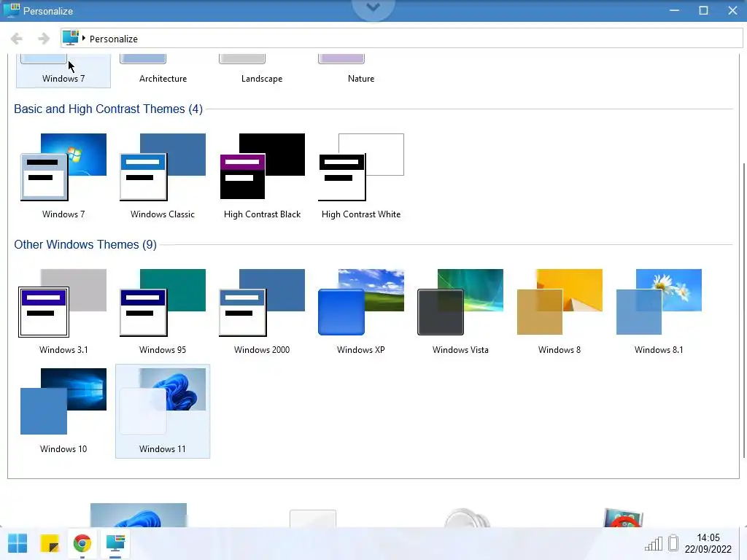Select the Windows 11 theme
Viewport: 747px width, 560px height.
[163, 411]
